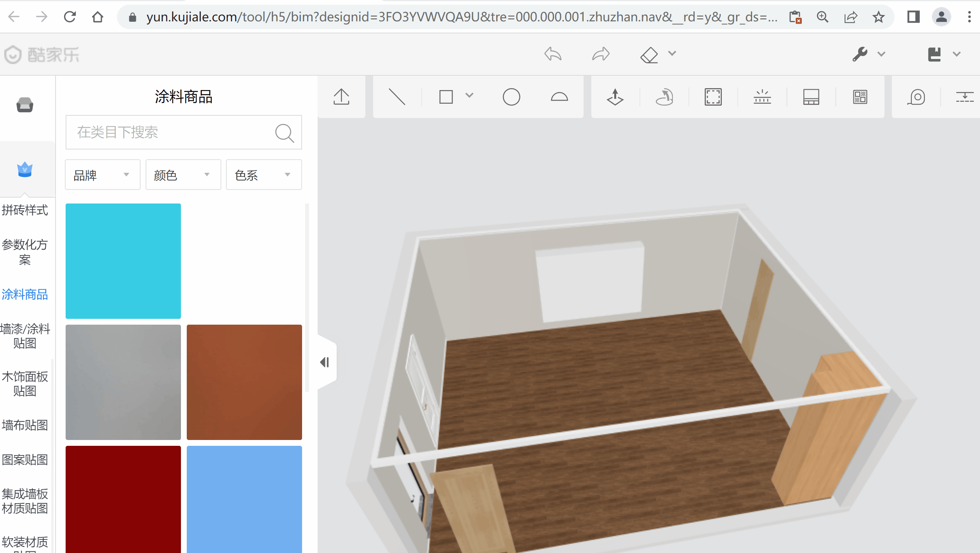This screenshot has height=553, width=980.
Task: Pick the cyan paint swatch
Action: pos(123,261)
